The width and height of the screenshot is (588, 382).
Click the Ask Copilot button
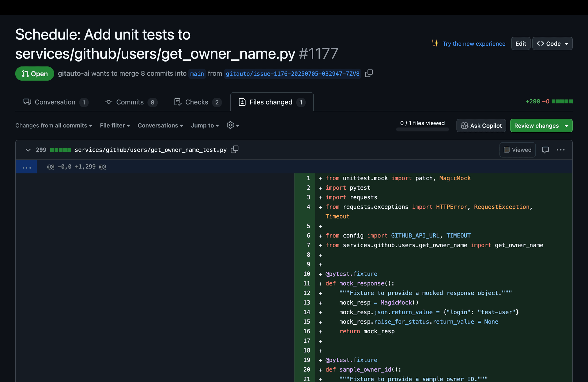[481, 126]
